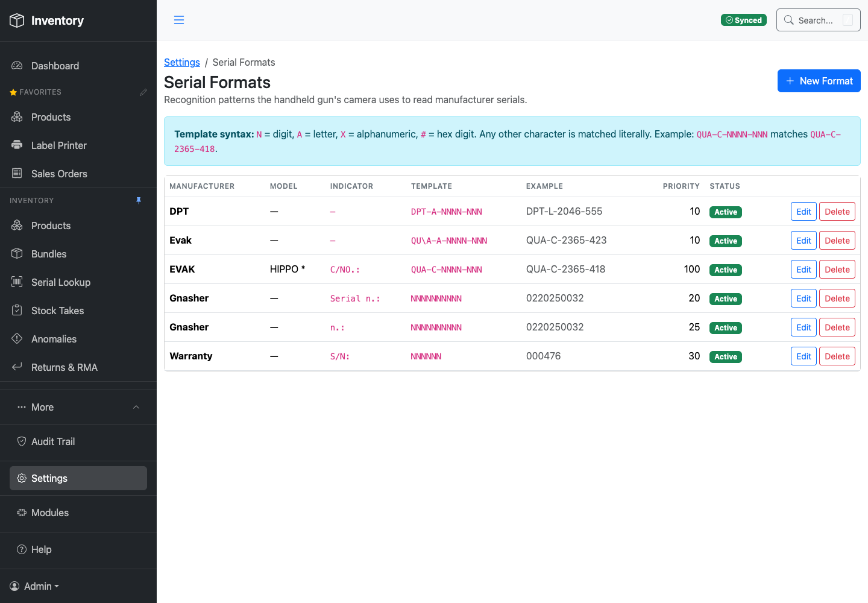Edit the Evak QU\A-A-NNNN-NNN format
Viewport: 868px width, 603px height.
[x=804, y=241]
